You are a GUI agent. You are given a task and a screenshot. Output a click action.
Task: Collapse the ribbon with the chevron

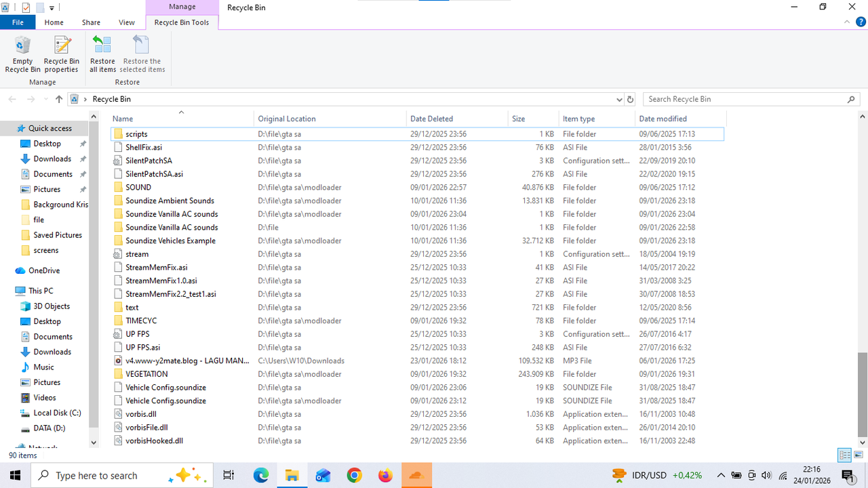tap(848, 22)
